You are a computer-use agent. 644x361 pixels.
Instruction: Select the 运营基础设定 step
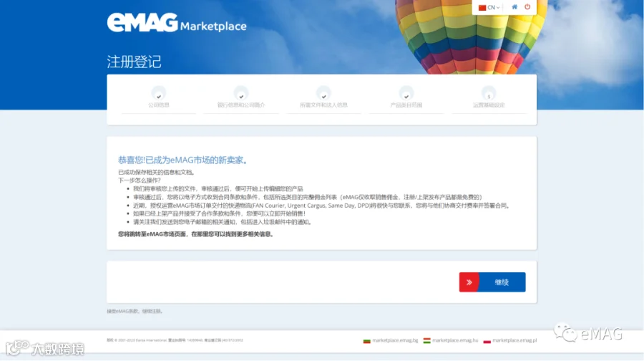(489, 98)
